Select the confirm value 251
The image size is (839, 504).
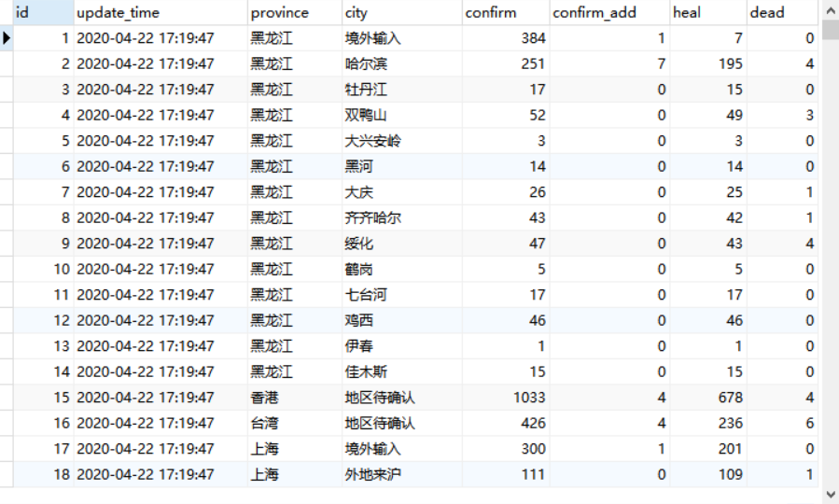click(533, 63)
